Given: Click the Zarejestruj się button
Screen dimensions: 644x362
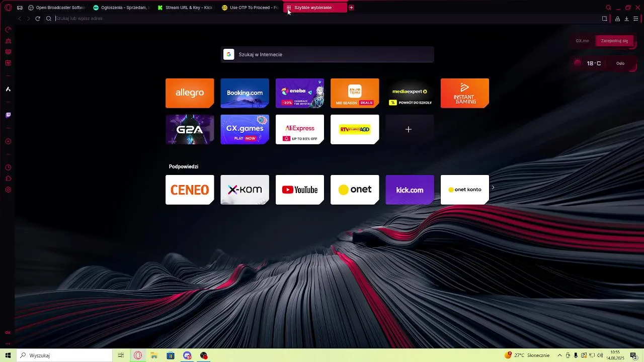Looking at the screenshot, I should click(614, 41).
